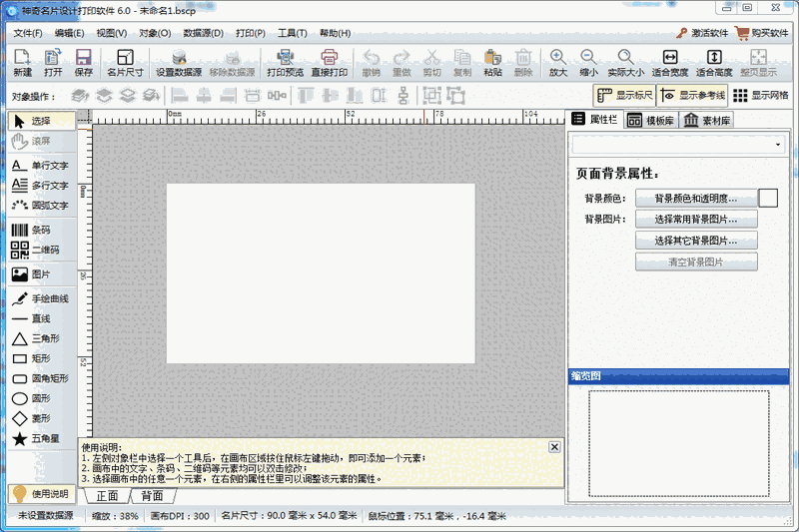Open the 对象(O) menu
The width and height of the screenshot is (799, 532).
point(155,33)
